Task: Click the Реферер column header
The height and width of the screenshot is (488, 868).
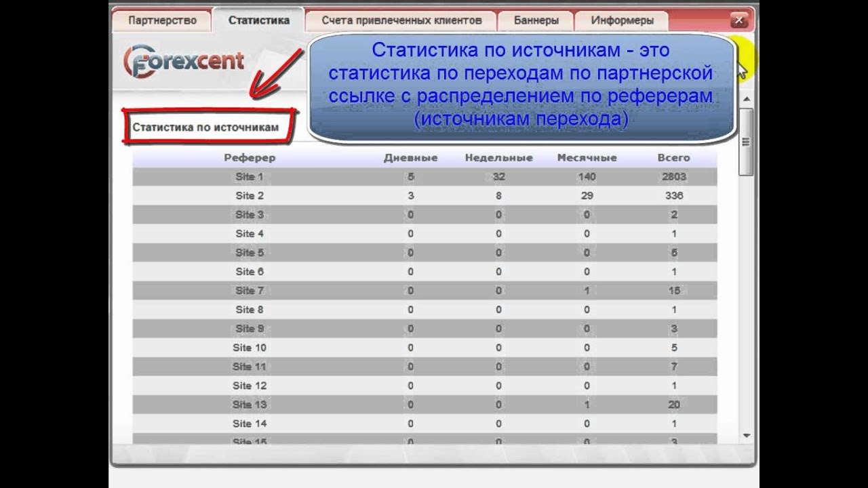Action: pyautogui.click(x=250, y=158)
